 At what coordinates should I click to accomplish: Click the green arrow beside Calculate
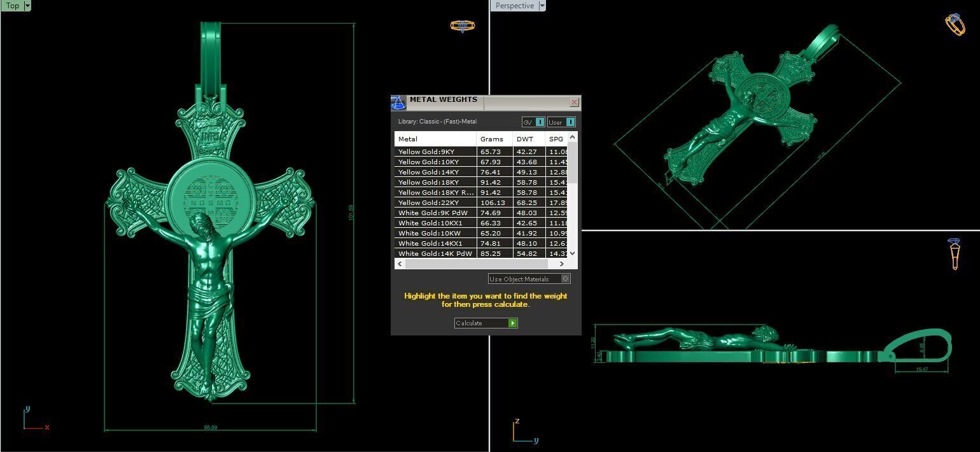[512, 323]
